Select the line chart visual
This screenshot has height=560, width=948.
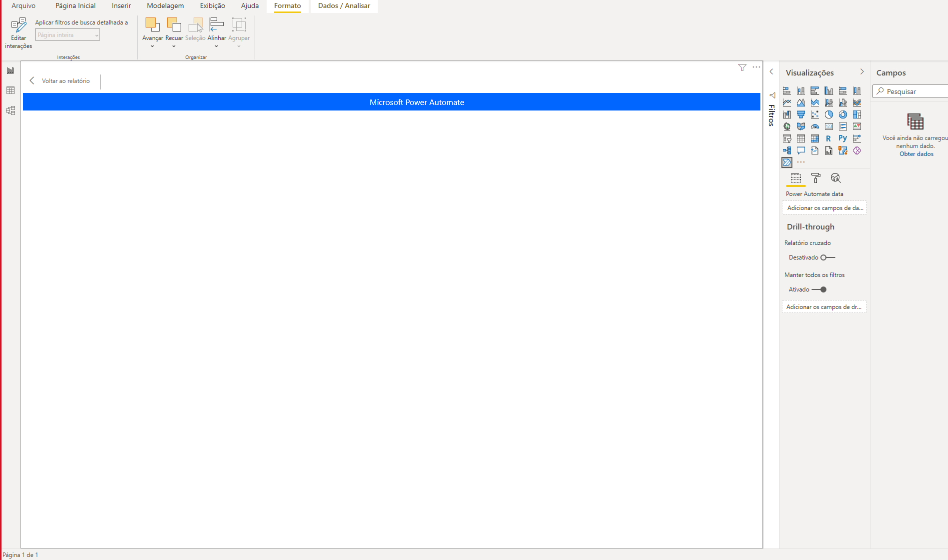point(787,102)
